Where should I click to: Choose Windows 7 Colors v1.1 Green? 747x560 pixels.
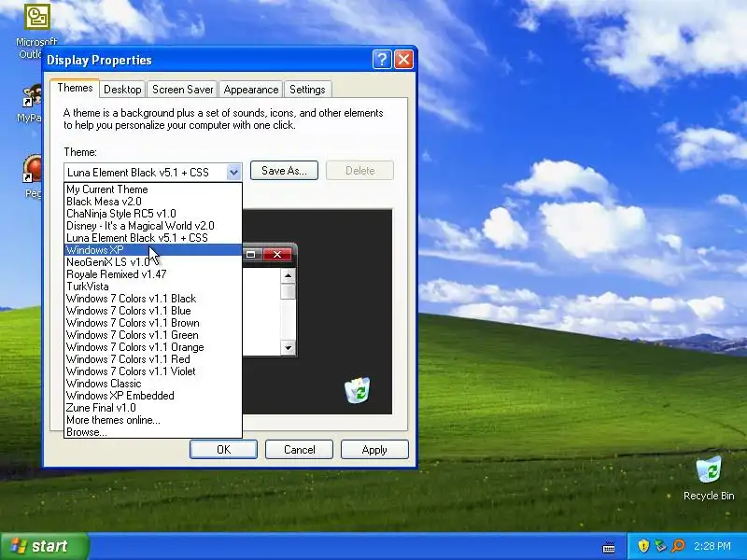pyautogui.click(x=153, y=335)
